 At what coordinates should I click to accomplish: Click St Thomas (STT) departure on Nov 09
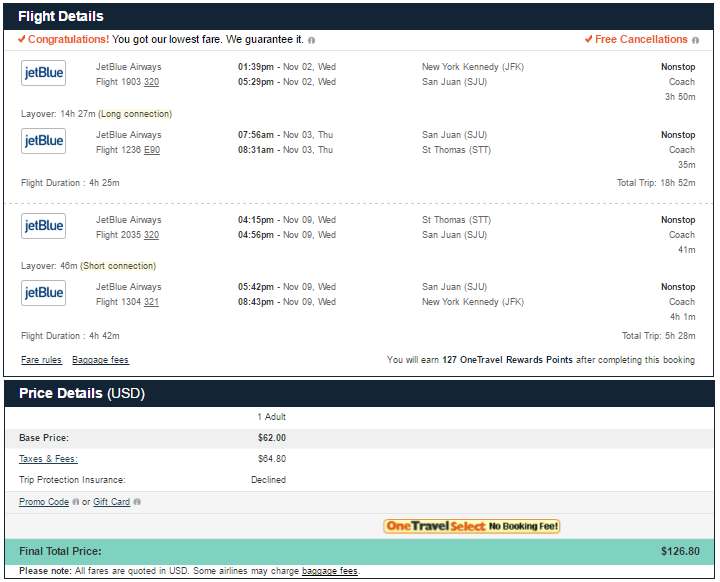456,220
